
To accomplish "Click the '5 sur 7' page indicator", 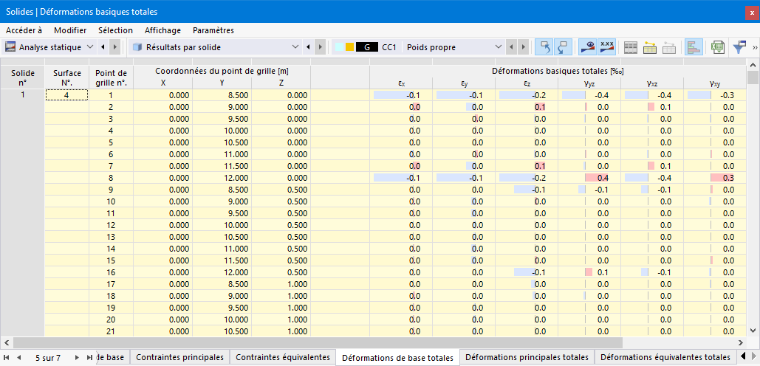I will [x=48, y=358].
